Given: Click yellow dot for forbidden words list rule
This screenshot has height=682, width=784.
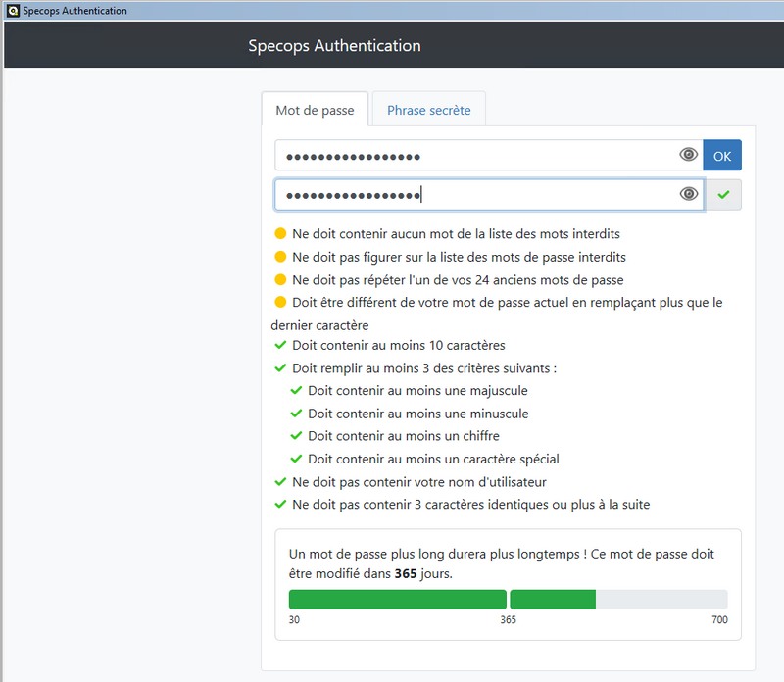Looking at the screenshot, I should click(x=280, y=233).
